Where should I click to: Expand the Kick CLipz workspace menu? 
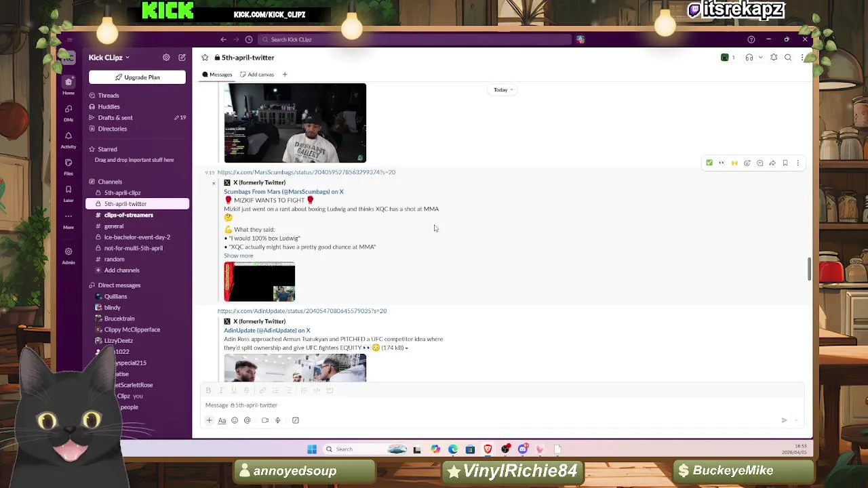[x=108, y=58]
